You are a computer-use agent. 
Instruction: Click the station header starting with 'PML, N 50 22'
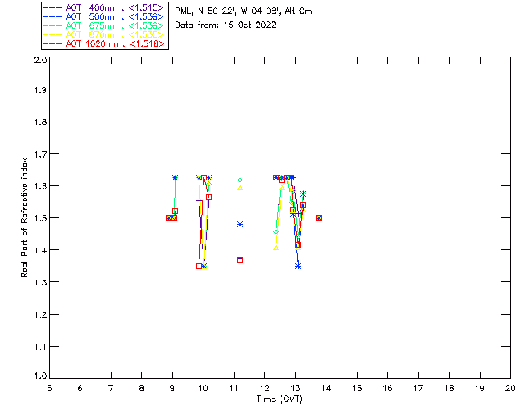pos(244,11)
